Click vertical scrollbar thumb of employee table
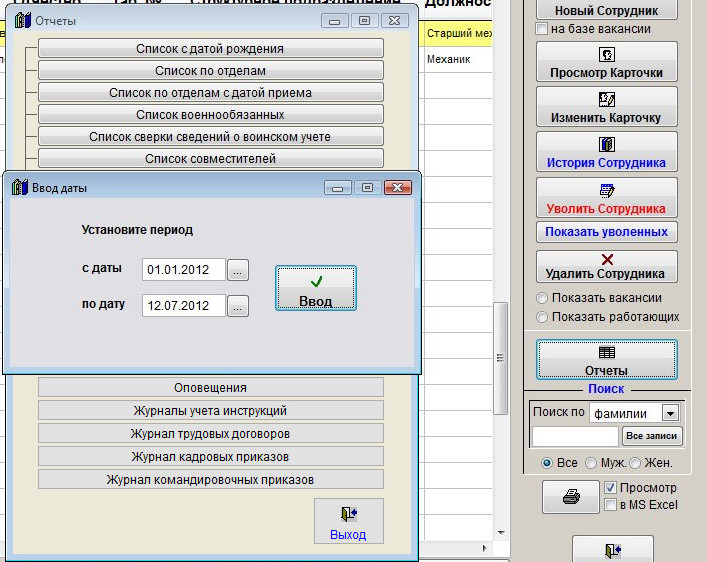 [x=500, y=358]
